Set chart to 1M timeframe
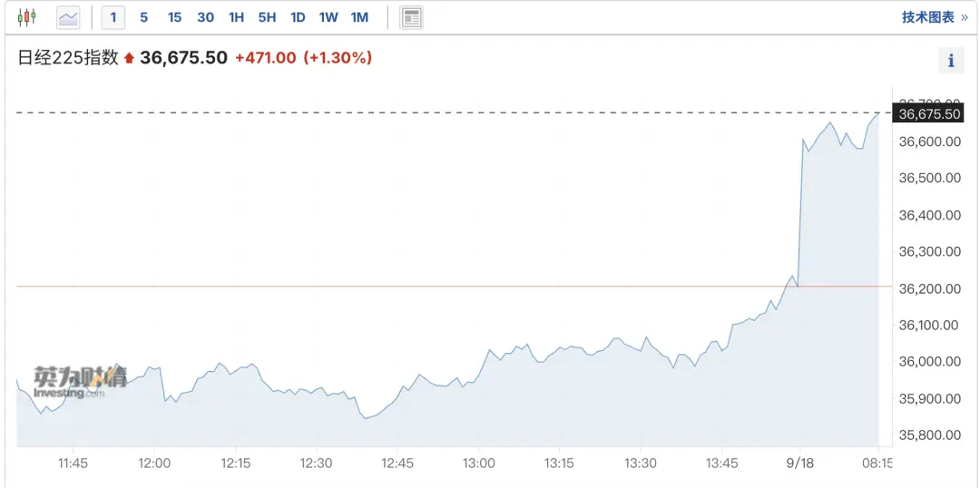The height and width of the screenshot is (488, 980). [x=359, y=17]
